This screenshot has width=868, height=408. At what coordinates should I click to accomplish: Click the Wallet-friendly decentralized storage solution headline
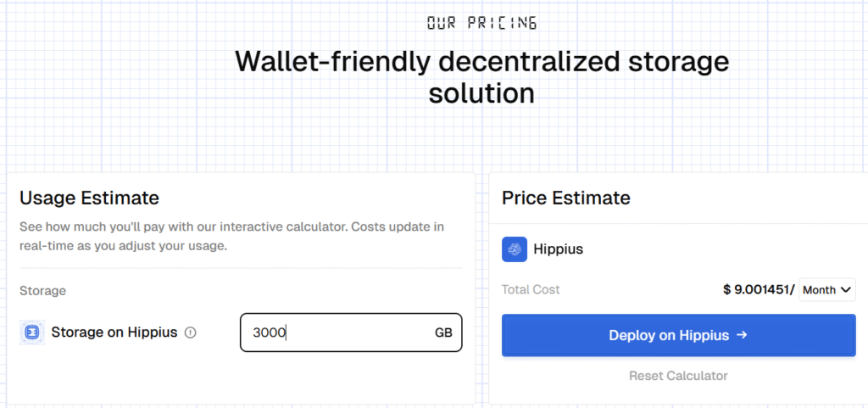point(481,76)
